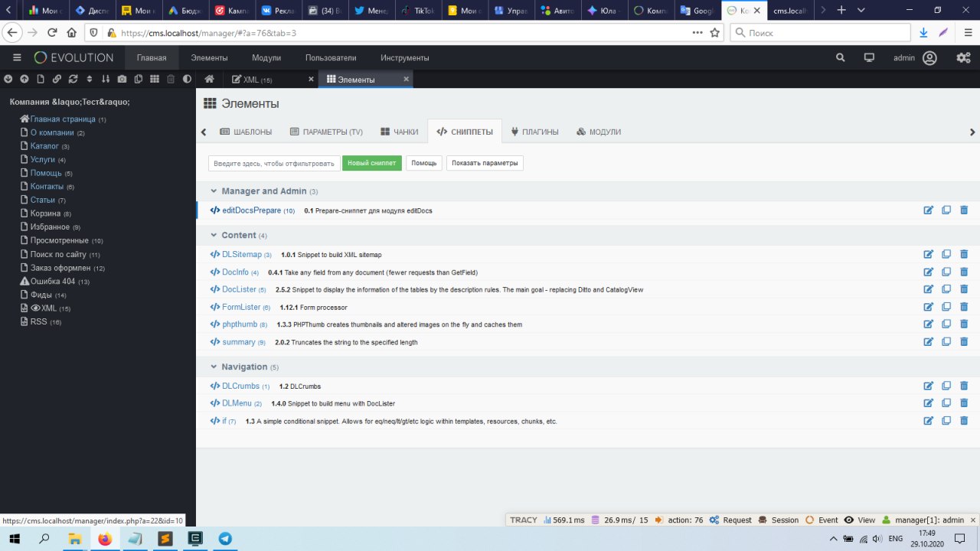The width and height of the screenshot is (980, 551).
Task: Expand the whole site tree using the down-arrow icon
Action: 8,79
